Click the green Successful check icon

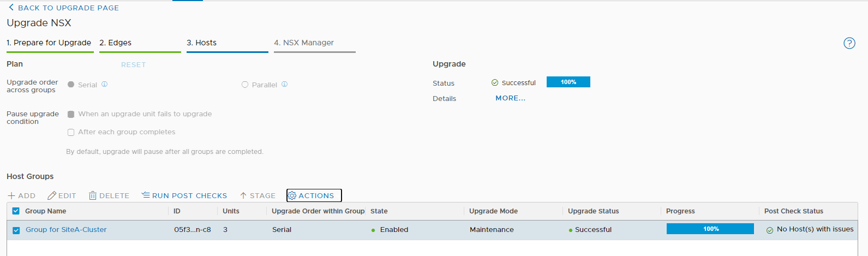(495, 82)
